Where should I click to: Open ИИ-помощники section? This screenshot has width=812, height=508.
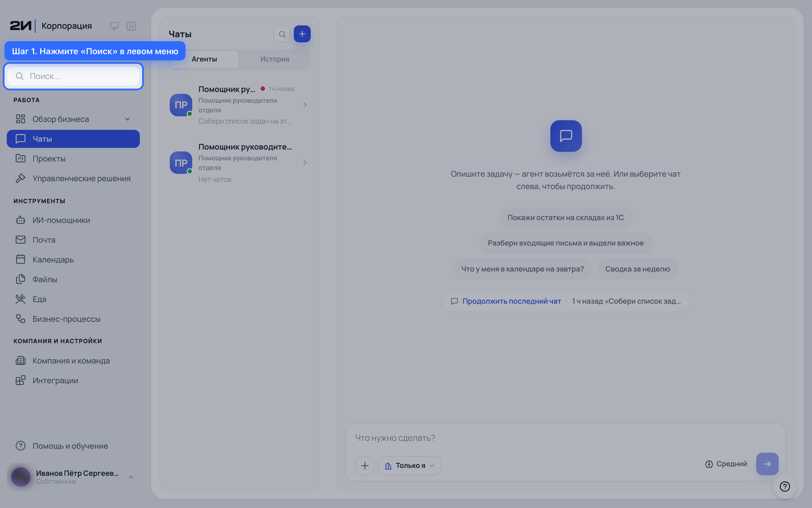(x=73, y=220)
